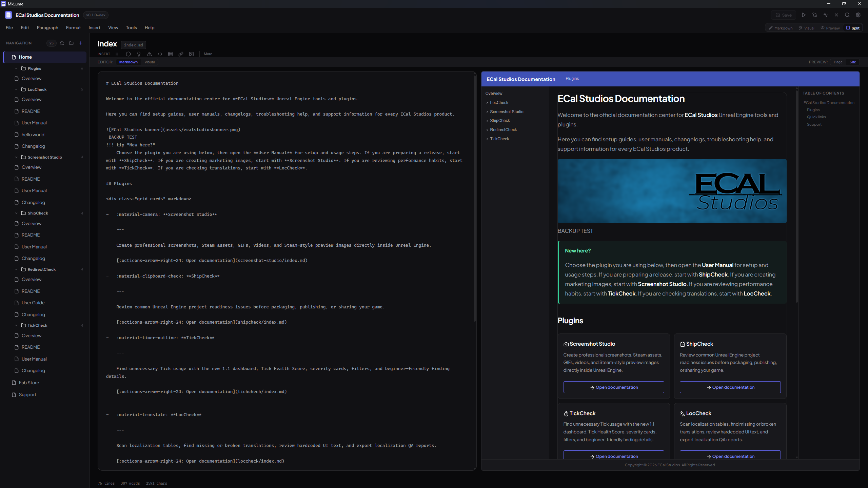
Task: Open the File menu
Action: 9,28
